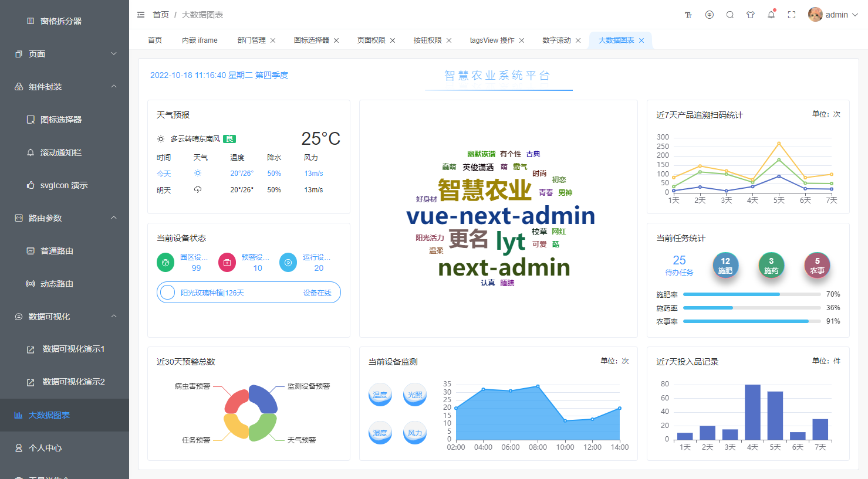Viewport: 868px width, 479px height.
Task: Expand the 页面 sidebar menu chevron
Action: (x=114, y=54)
